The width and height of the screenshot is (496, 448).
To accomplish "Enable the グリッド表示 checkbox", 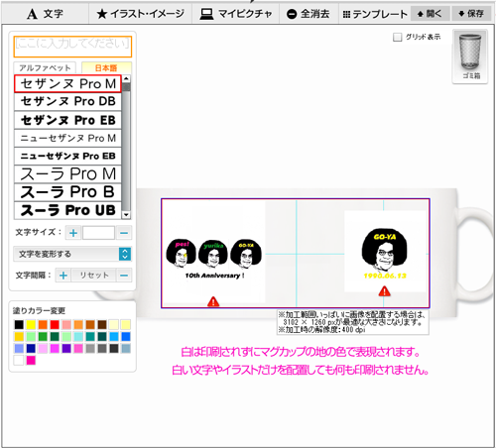I will click(x=397, y=37).
